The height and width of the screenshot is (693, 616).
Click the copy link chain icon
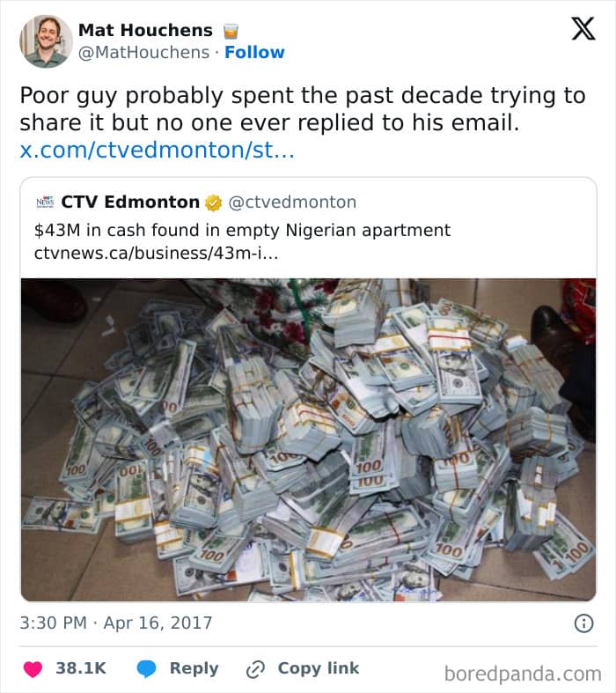coord(256,668)
